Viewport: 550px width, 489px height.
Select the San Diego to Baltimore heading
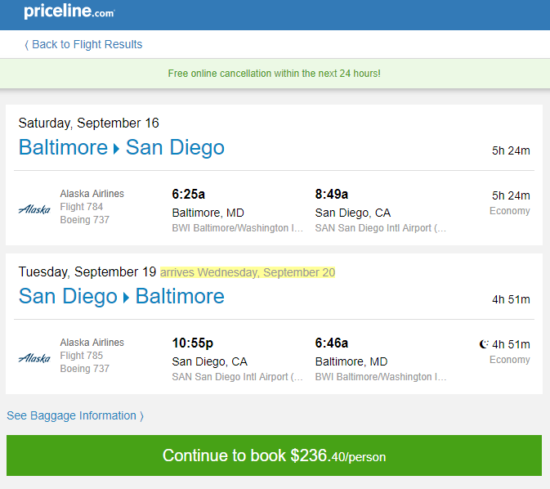(x=121, y=296)
